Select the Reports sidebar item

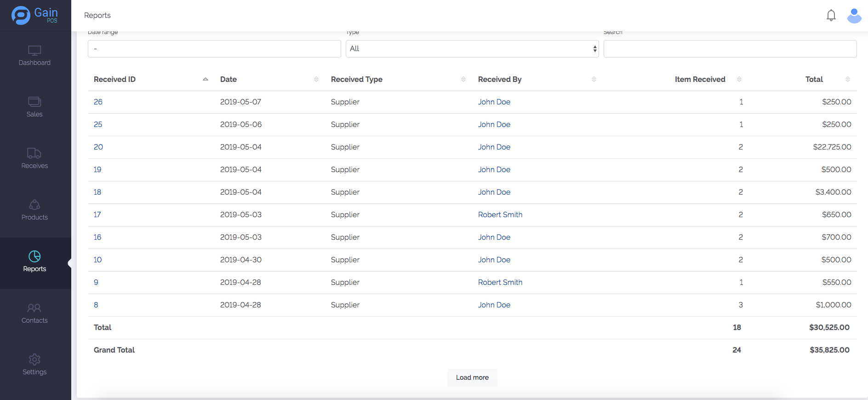[34, 261]
